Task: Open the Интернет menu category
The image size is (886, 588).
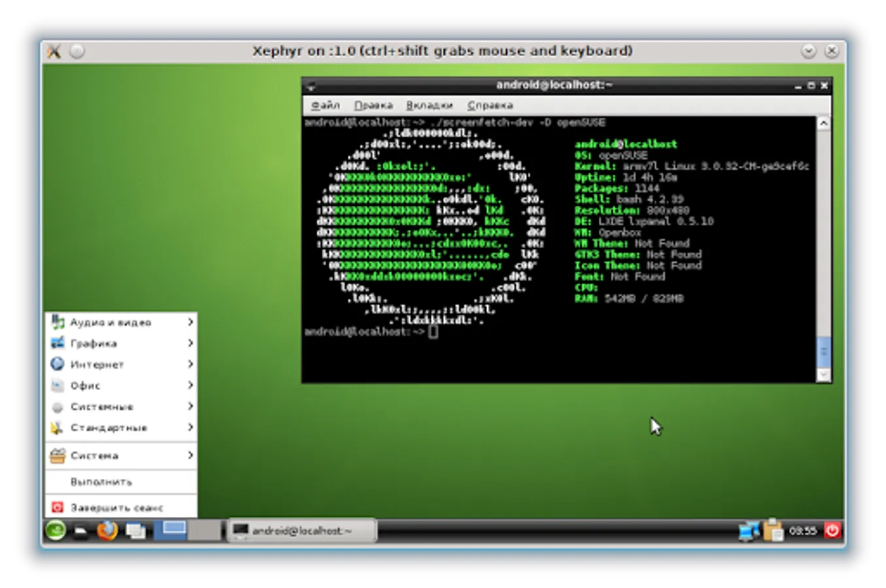Action: click(122, 364)
